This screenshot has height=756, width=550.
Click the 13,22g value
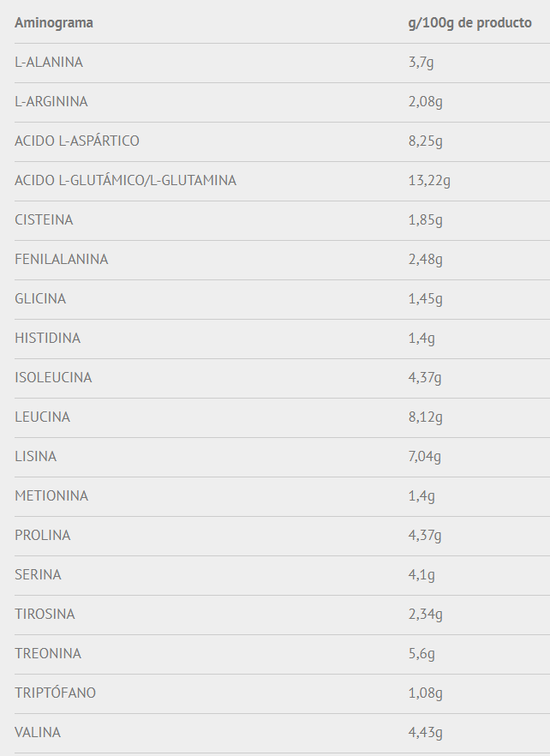coord(429,181)
